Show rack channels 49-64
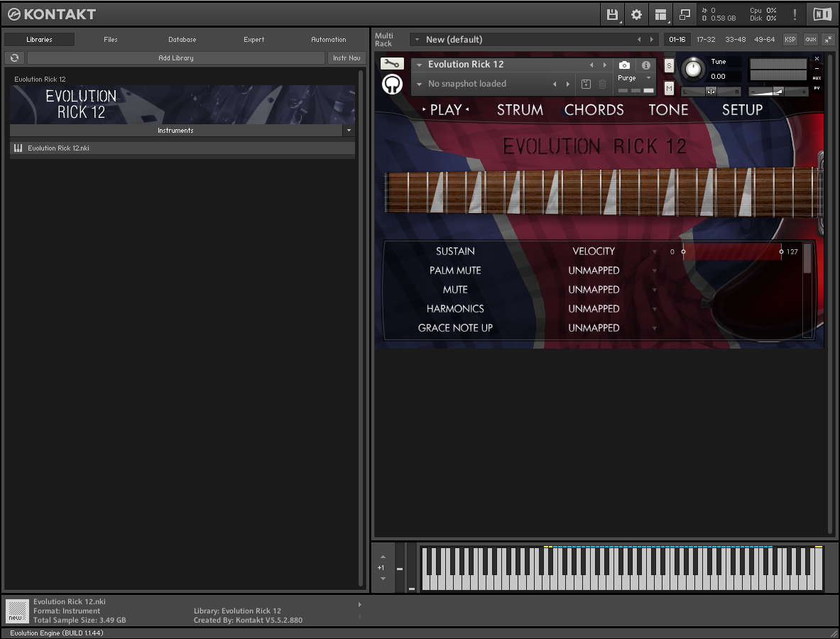This screenshot has width=840, height=639. tap(765, 40)
